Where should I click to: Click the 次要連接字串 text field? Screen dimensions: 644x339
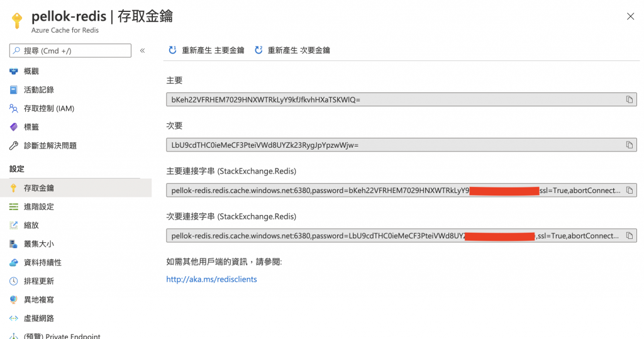(x=401, y=235)
